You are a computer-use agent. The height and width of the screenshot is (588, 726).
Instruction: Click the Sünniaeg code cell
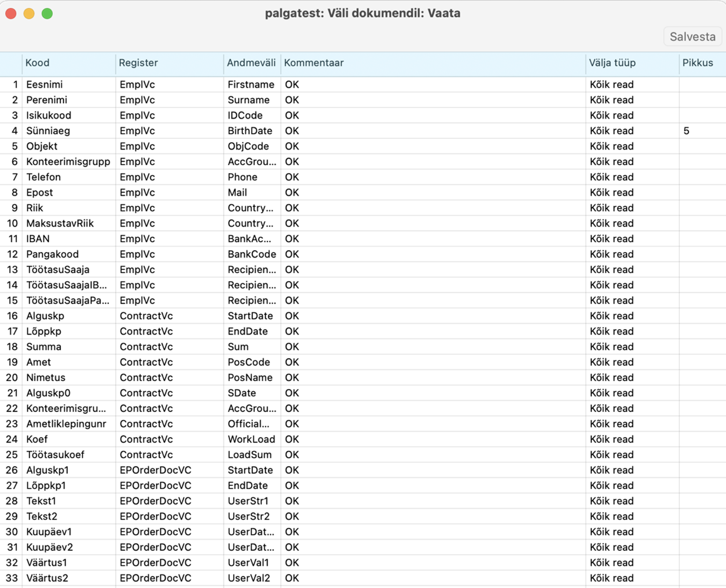pos(69,131)
